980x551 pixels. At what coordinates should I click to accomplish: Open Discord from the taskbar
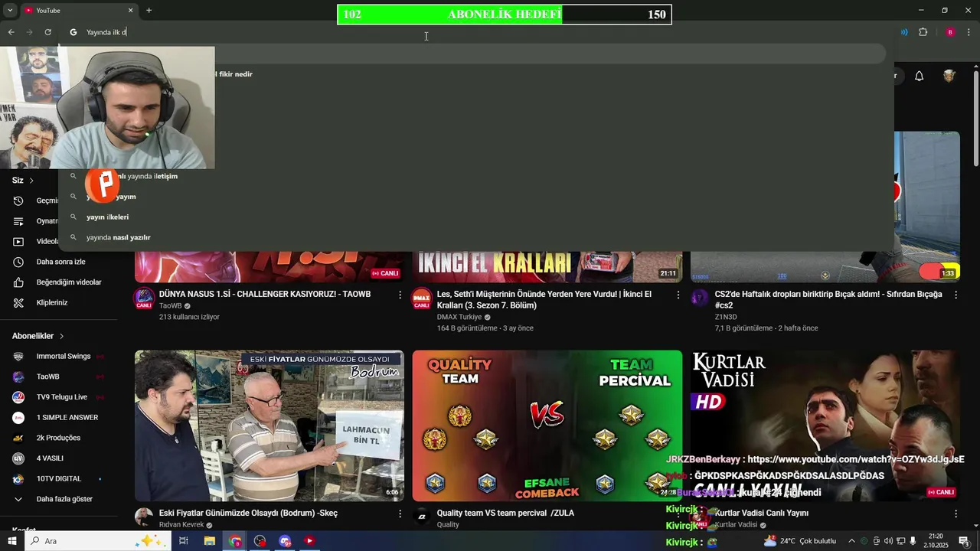point(285,541)
